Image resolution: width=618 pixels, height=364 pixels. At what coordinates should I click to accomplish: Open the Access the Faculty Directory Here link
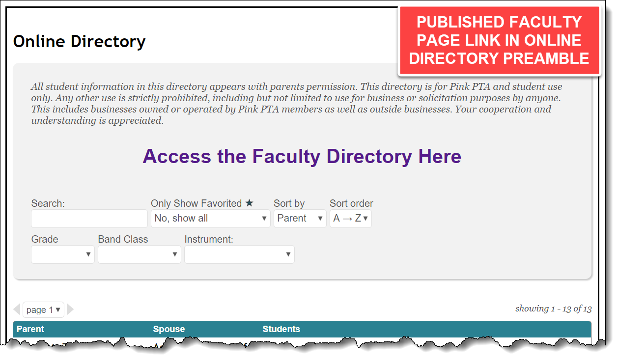click(302, 157)
